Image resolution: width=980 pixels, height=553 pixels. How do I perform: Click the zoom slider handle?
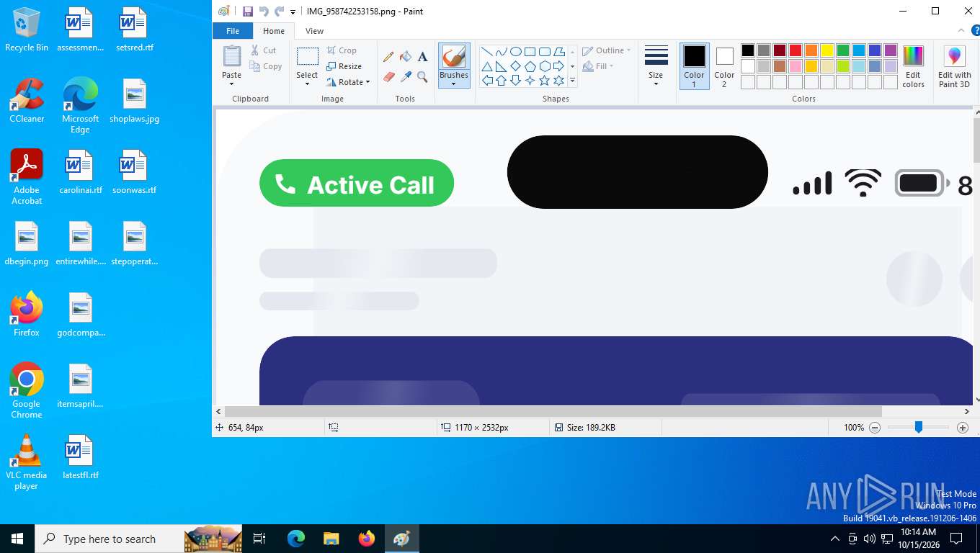pos(919,427)
